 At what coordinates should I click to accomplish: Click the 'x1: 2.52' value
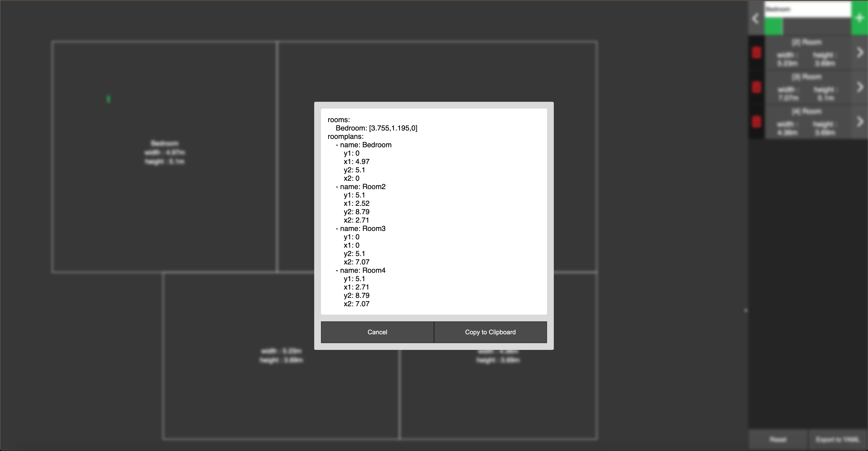(356, 203)
